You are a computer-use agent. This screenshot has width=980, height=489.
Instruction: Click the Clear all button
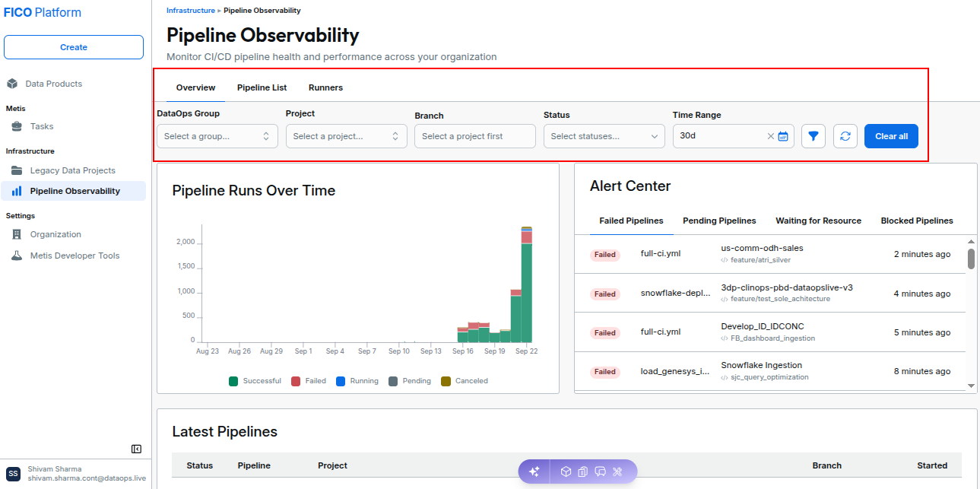(x=891, y=136)
